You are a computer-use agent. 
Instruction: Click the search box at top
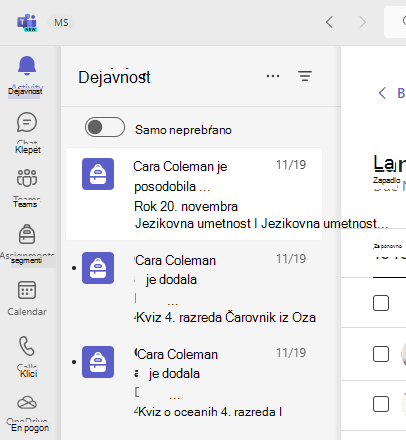point(395,22)
